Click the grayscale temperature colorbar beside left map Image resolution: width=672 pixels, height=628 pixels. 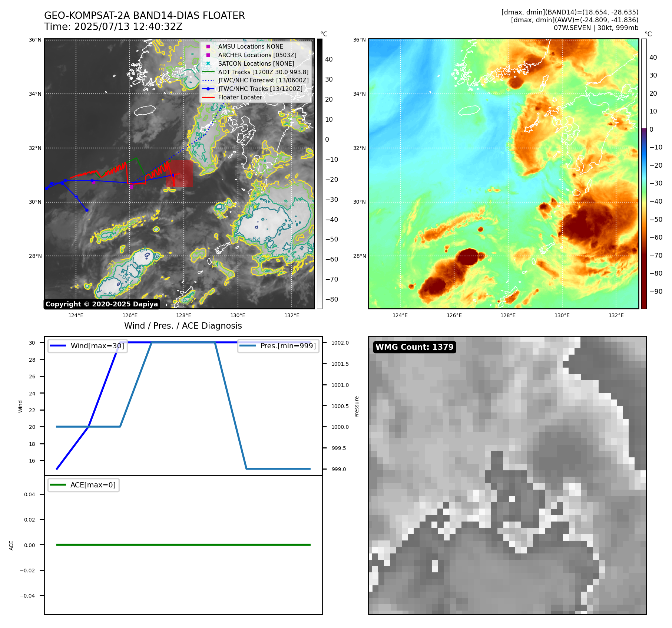[320, 174]
